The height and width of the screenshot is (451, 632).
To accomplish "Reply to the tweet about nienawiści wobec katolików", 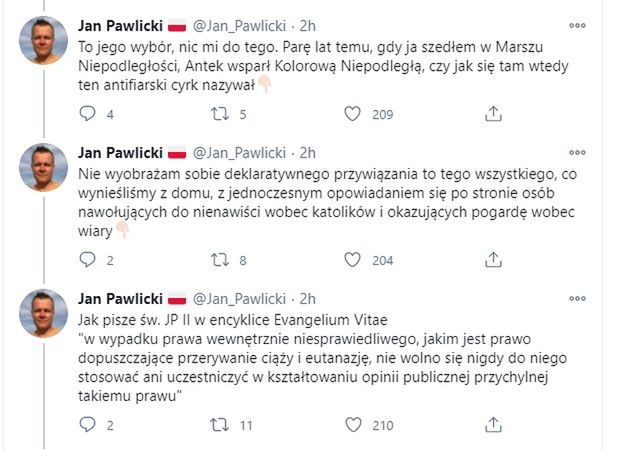I will point(87,260).
